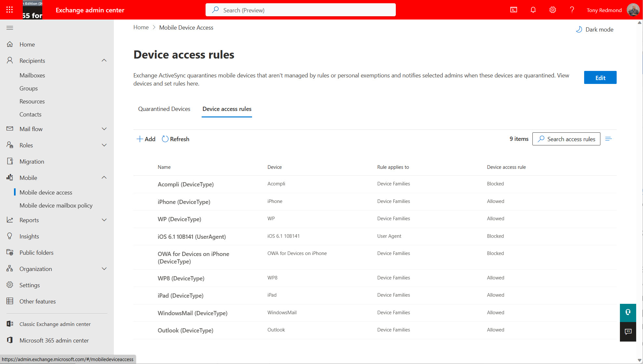The height and width of the screenshot is (364, 643).
Task: Toggle Dark mode
Action: pos(595,30)
